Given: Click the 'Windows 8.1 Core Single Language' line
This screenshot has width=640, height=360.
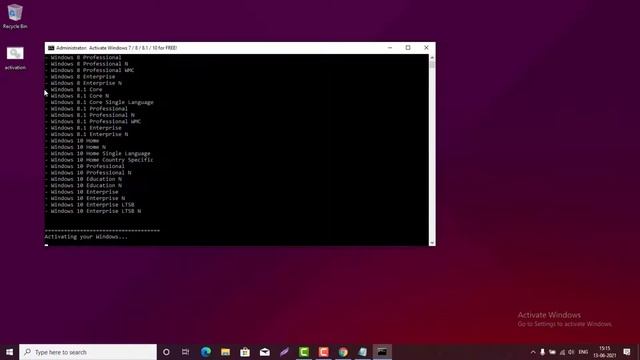Looking at the screenshot, I should [102, 102].
